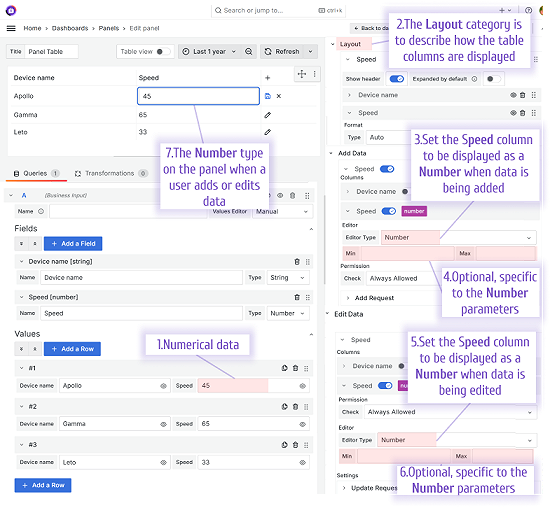550x508 pixels.
Task: Click the info icon next to Name
Action: pyautogui.click(x=41, y=212)
